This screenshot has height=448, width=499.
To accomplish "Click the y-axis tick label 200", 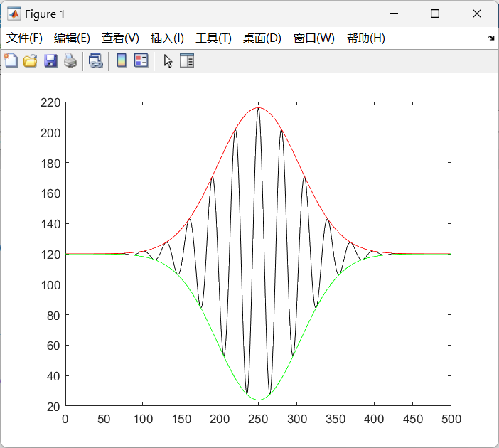I will point(50,133).
